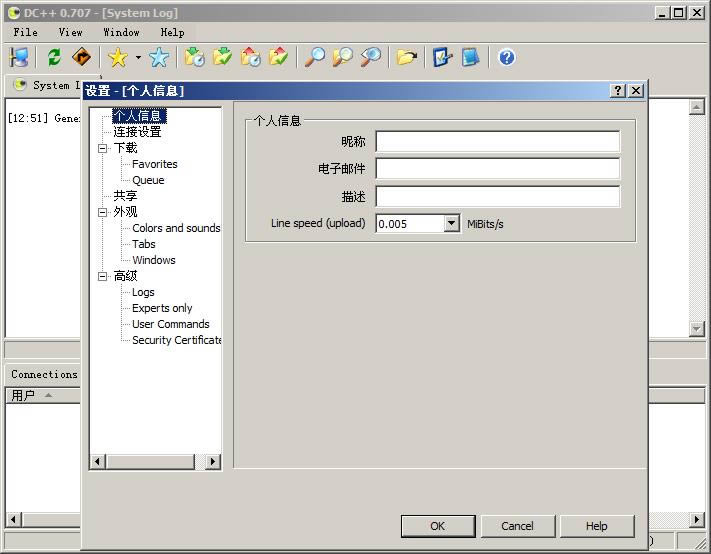Click Open File List folder icon

point(406,58)
